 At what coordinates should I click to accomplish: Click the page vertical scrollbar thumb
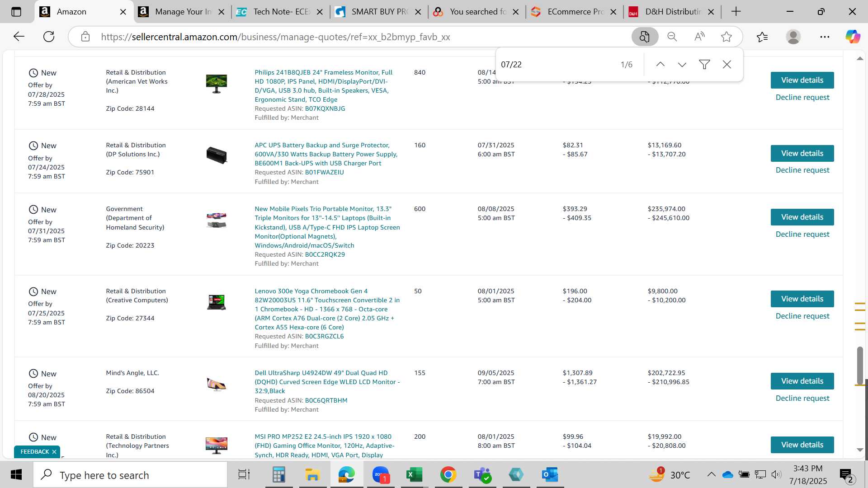pyautogui.click(x=860, y=365)
